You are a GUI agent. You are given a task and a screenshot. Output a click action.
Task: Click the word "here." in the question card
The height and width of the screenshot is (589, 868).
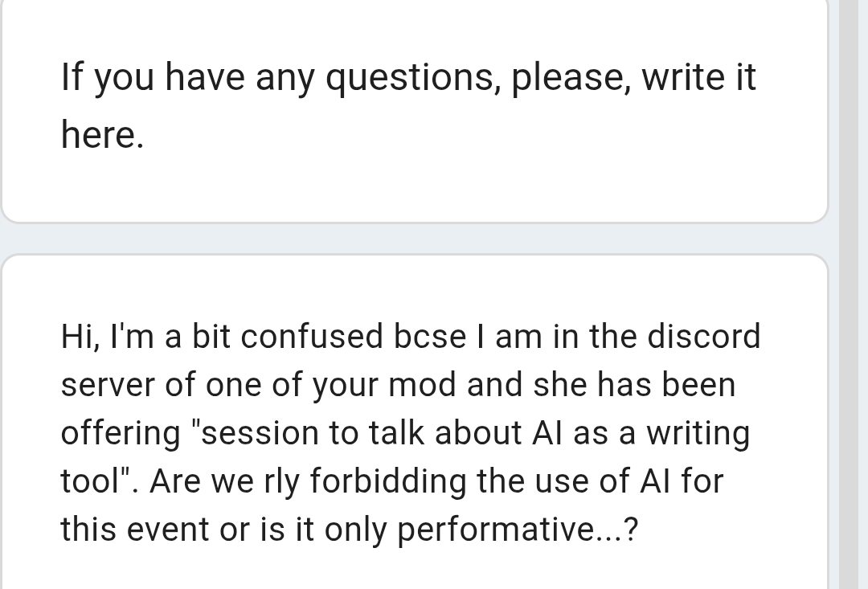pyautogui.click(x=102, y=135)
